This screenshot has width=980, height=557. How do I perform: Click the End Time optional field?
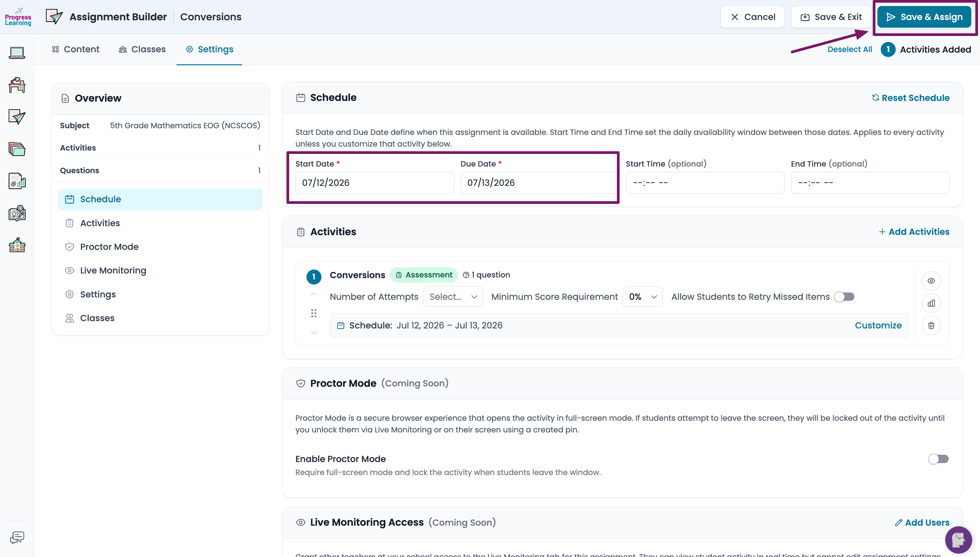tap(870, 183)
